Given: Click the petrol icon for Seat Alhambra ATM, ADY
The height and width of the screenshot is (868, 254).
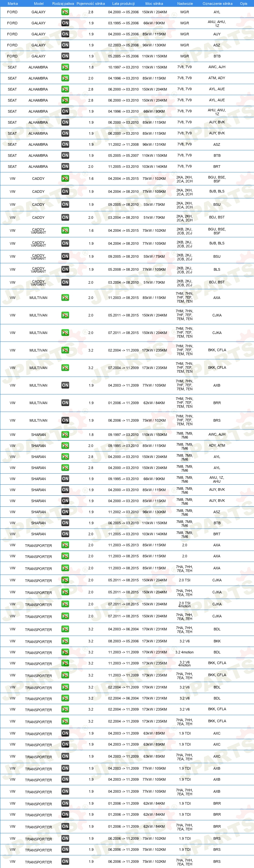Looking at the screenshot, I should [x=65, y=78].
